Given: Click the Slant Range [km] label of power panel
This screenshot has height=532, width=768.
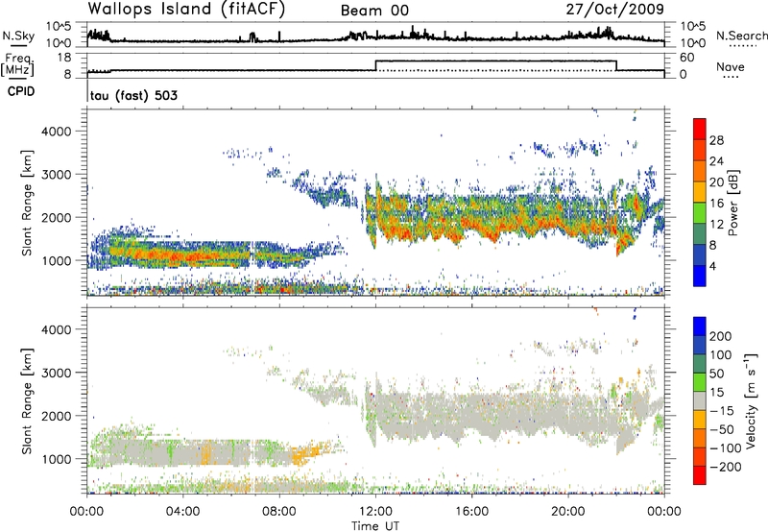Looking at the screenshot, I should coord(27,203).
